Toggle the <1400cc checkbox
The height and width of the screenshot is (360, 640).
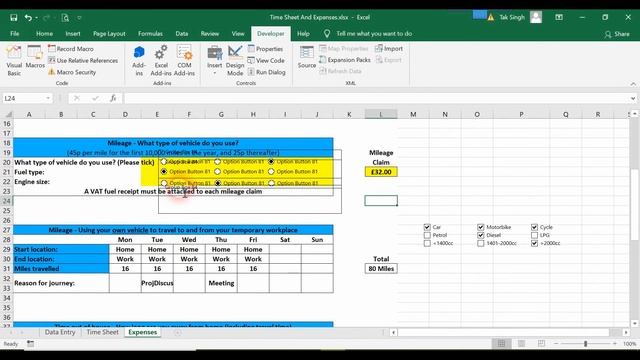427,244
